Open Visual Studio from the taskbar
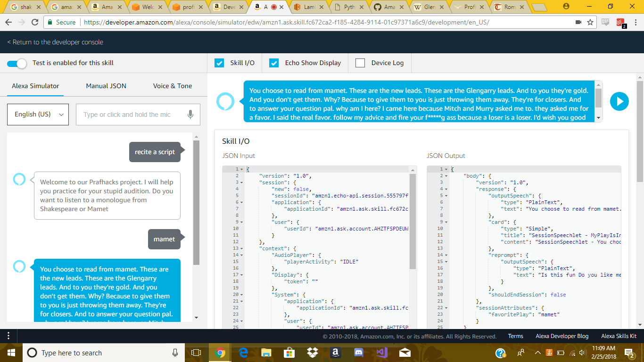Viewport: 644px width, 362px height. pos(381,353)
